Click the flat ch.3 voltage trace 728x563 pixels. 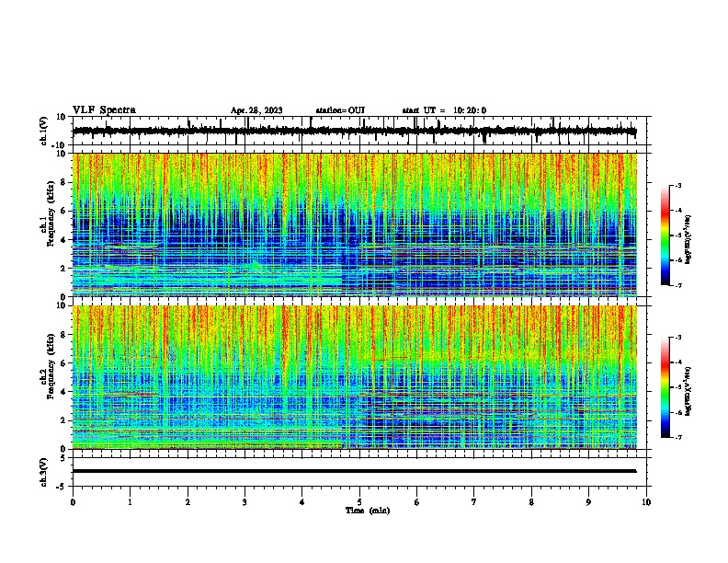point(355,471)
